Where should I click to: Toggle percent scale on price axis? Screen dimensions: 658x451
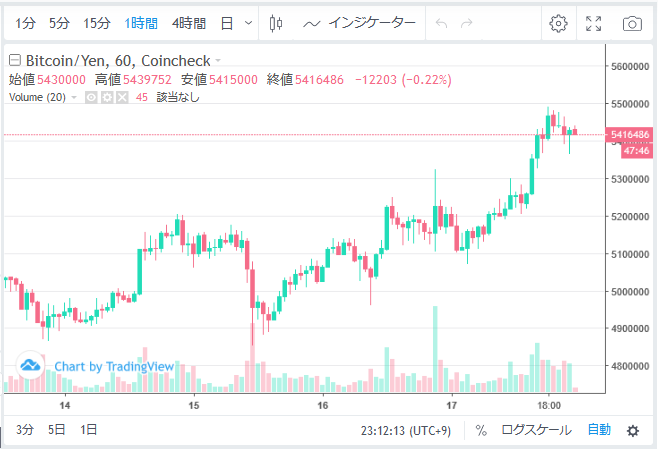(481, 430)
